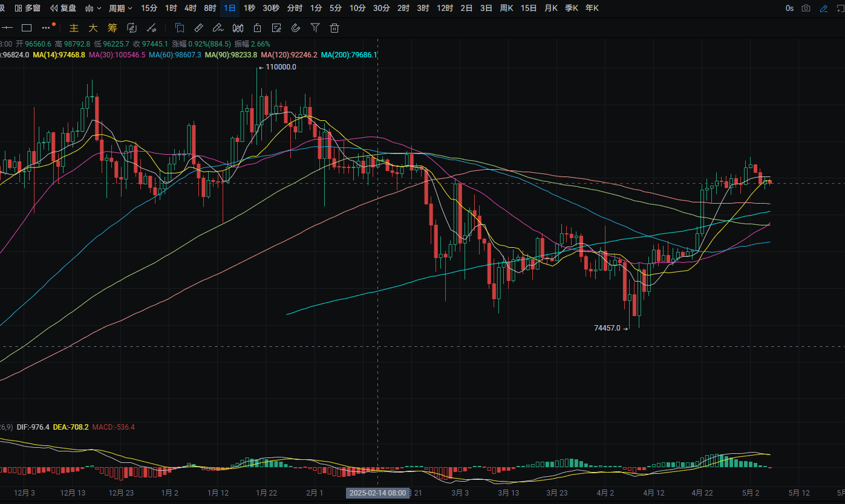Select the ruler measurement tool
This screenshot has height=504, width=845.
click(x=198, y=28)
